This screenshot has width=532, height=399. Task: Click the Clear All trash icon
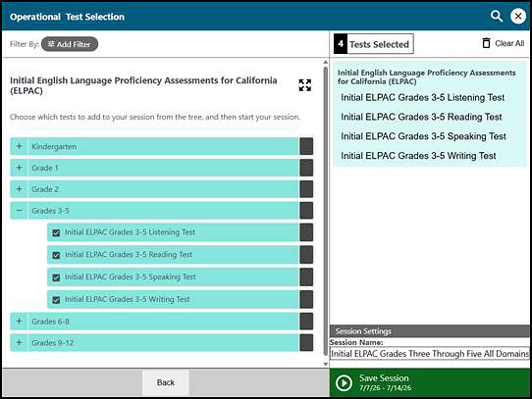pyautogui.click(x=486, y=43)
